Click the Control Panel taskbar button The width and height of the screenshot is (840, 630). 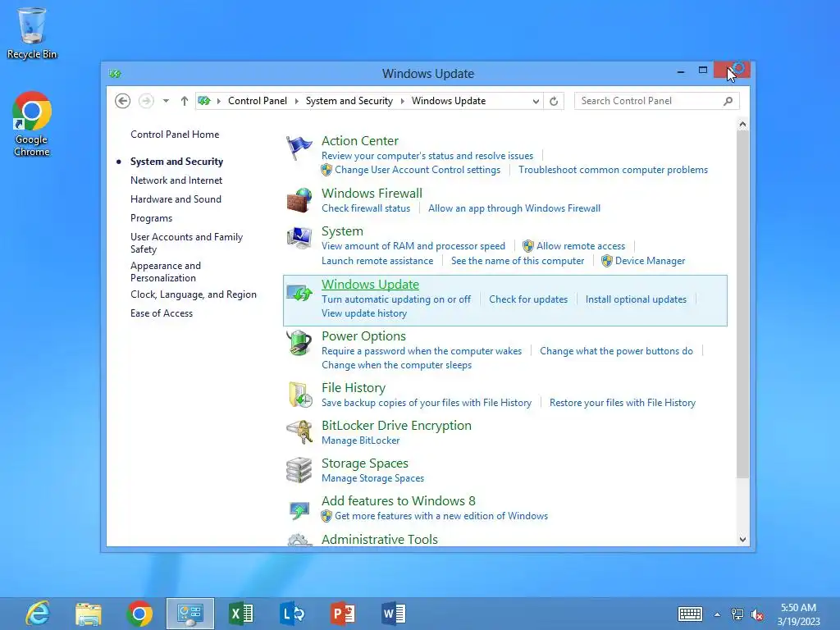(x=190, y=614)
